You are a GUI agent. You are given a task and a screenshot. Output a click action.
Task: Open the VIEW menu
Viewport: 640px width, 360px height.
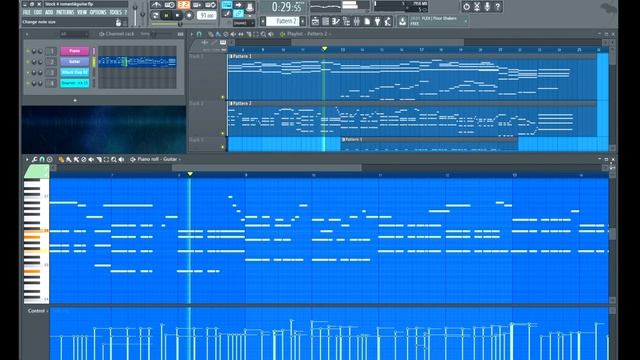[x=82, y=12]
